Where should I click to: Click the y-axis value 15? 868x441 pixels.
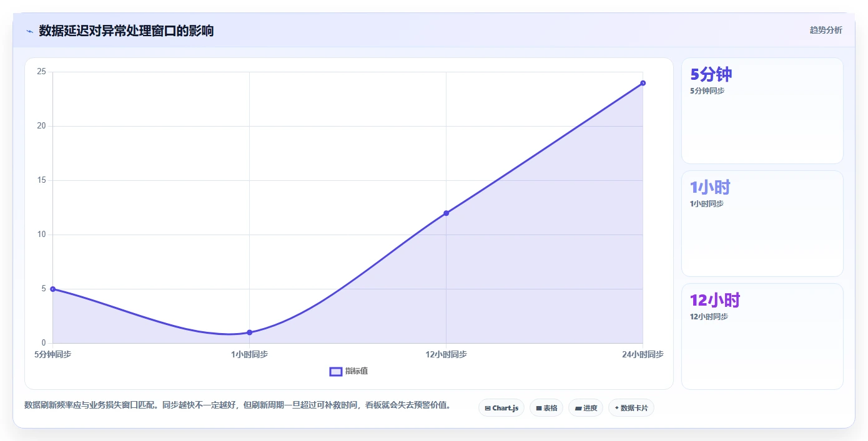coord(42,180)
